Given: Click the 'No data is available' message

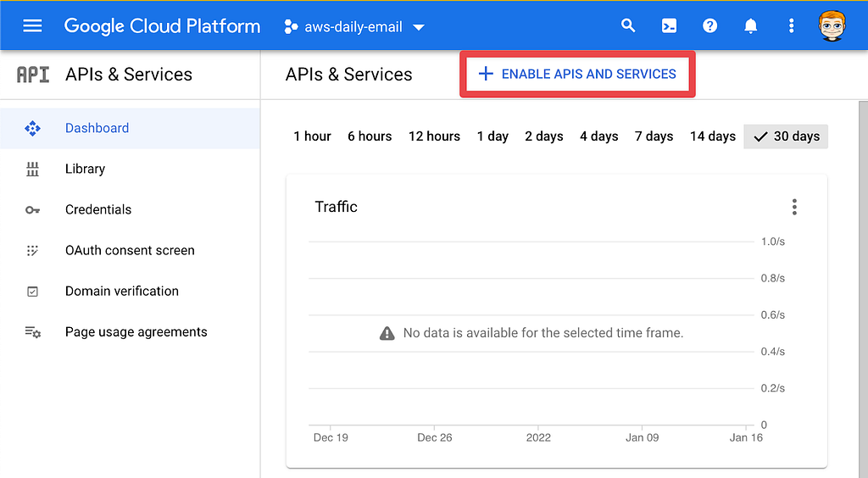Looking at the screenshot, I should pyautogui.click(x=543, y=333).
